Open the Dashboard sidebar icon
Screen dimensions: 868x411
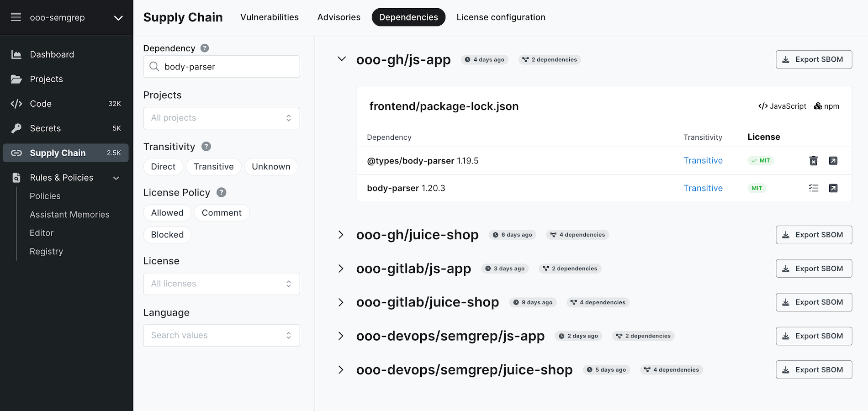coord(16,54)
